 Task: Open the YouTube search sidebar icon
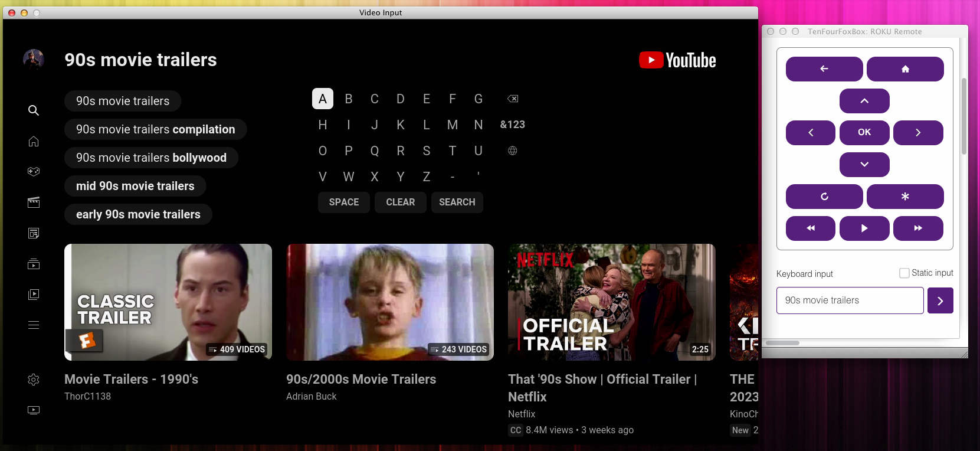coord(34,110)
